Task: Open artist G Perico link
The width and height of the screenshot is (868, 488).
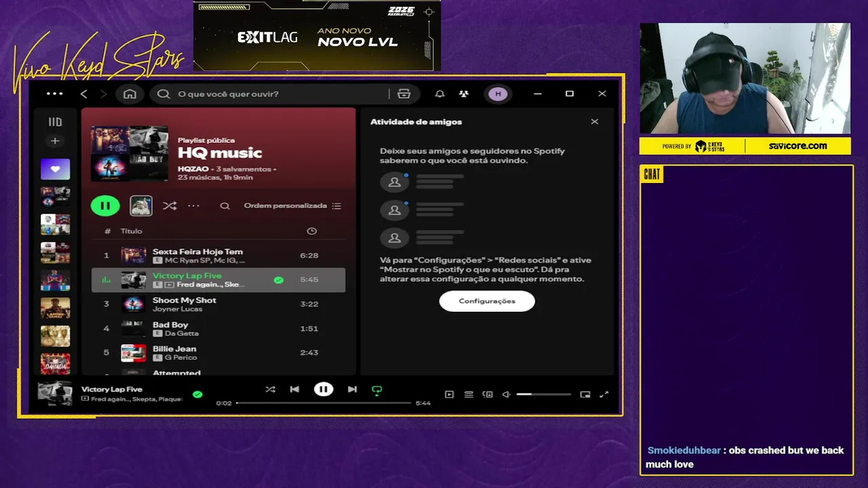Action: pos(181,357)
